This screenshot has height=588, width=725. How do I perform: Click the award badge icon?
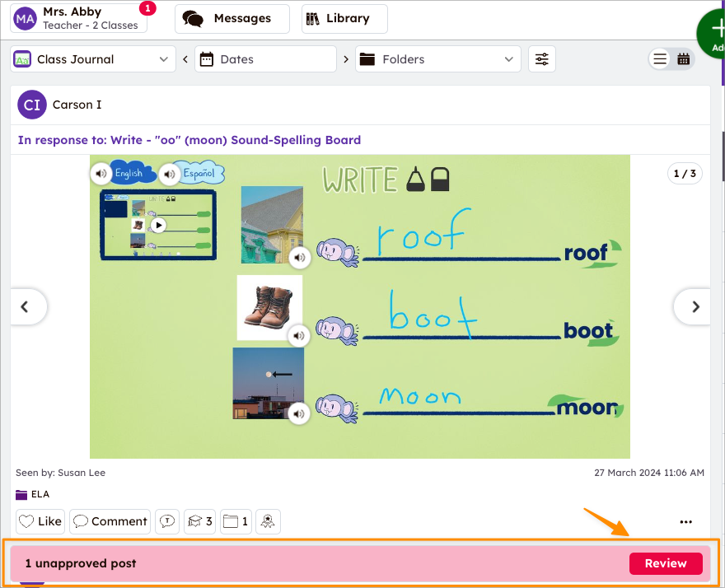(268, 521)
